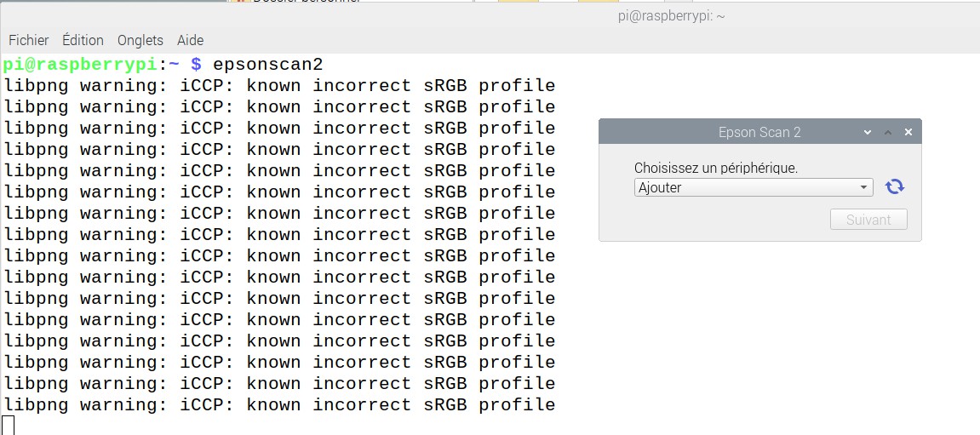Open the Onglets menu
The width and height of the screenshot is (980, 435).
point(140,40)
